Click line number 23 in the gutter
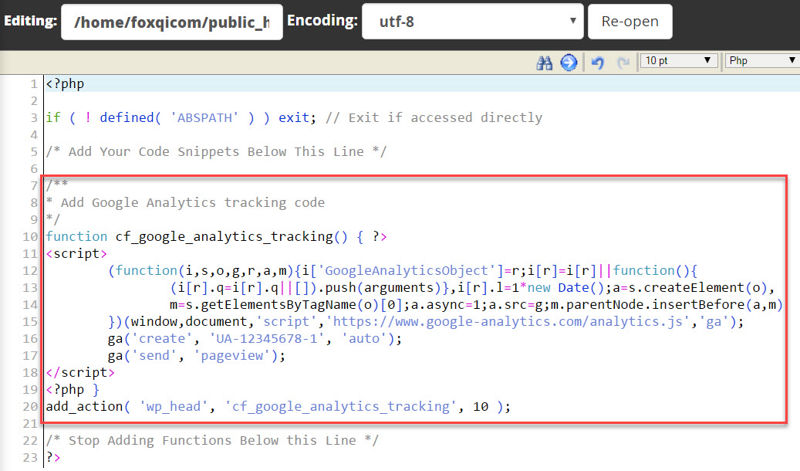 (32, 457)
